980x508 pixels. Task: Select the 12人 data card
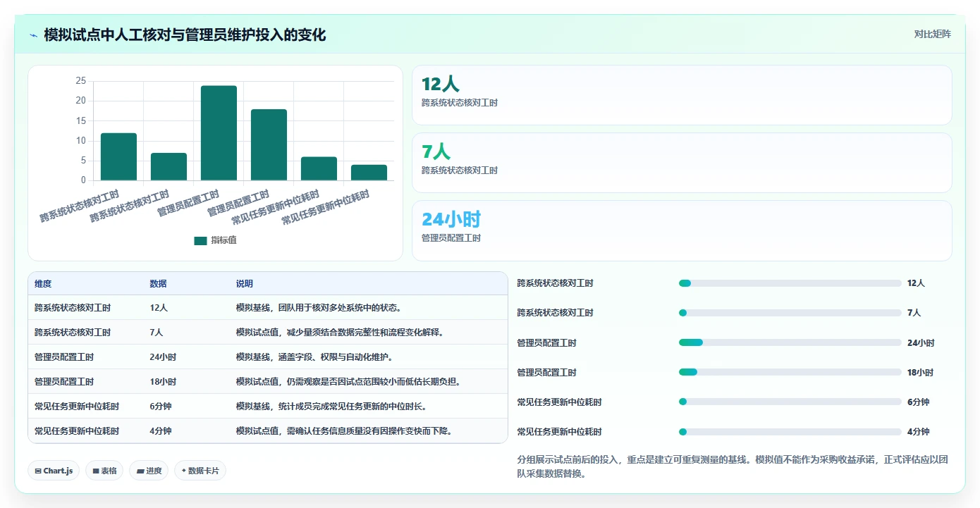(x=682, y=95)
